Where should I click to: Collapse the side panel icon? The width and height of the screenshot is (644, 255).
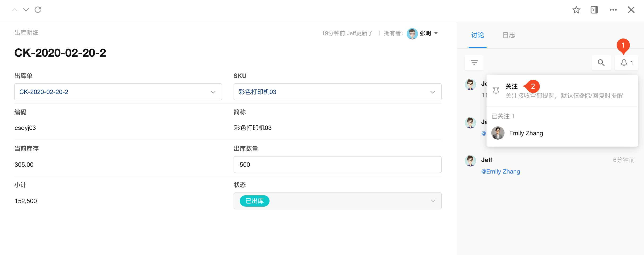click(594, 10)
